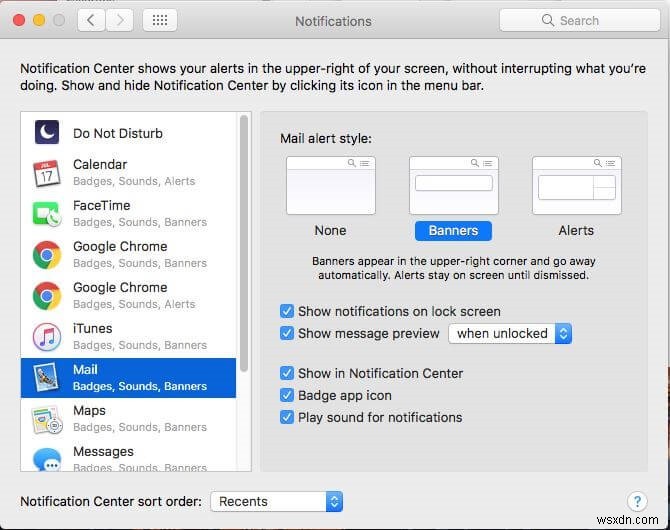Click the FaceTime app icon
The width and height of the screenshot is (670, 530).
(46, 214)
